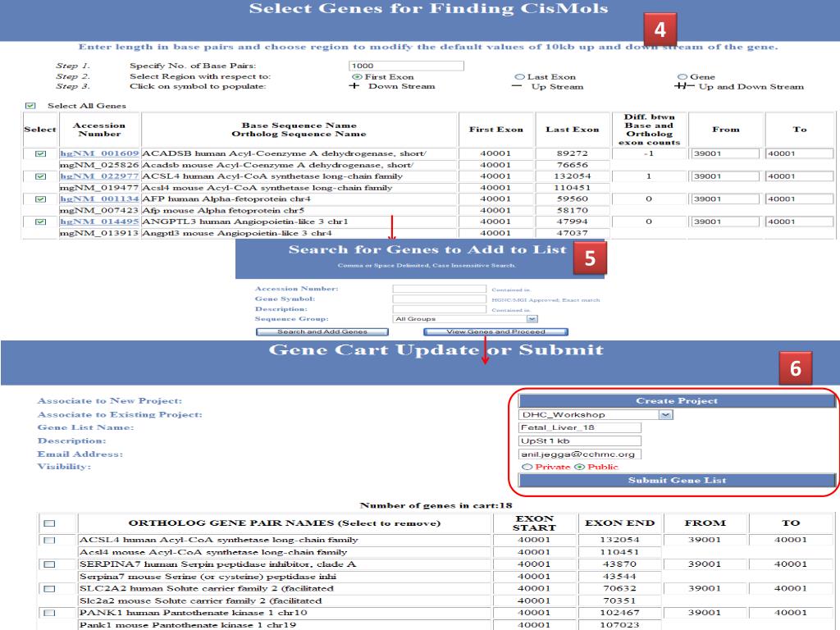Screen dimensions: 840x630
Task: Choose Private visibility
Action: click(x=527, y=467)
